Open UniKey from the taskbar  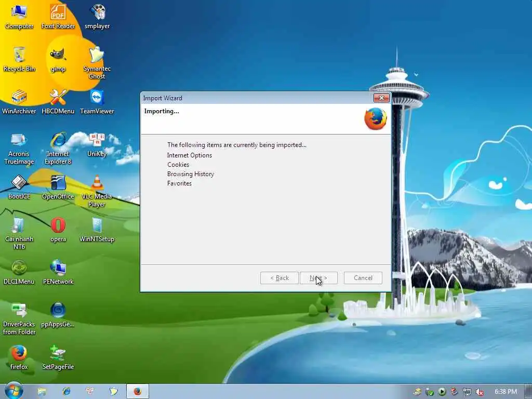[90, 392]
